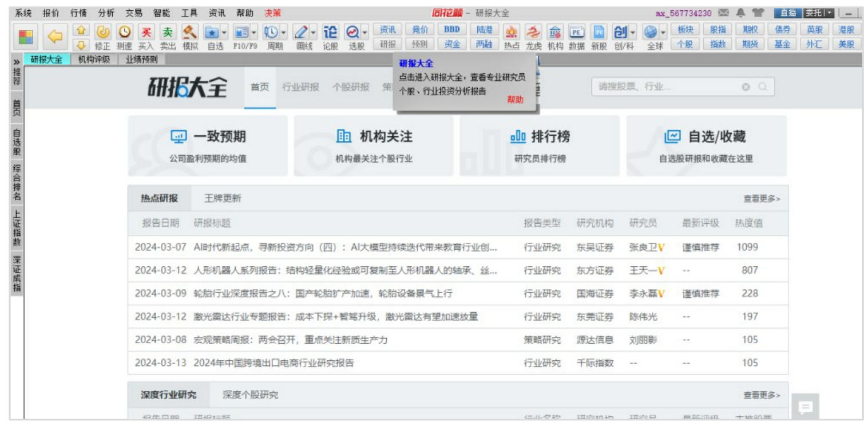Screen dimensions: 868x429
Task: Open the 论股 discussion icon
Action: (331, 32)
